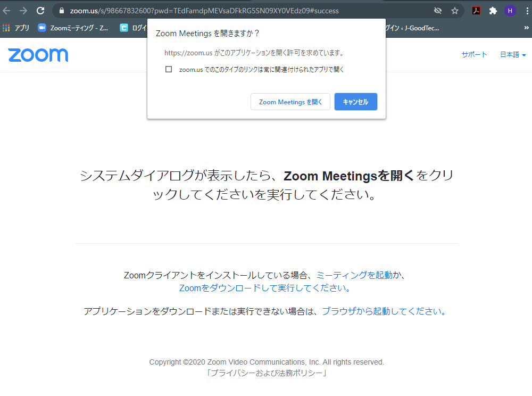532x396 pixels.
Task: Open the プライバシーおよび法務ポリシー link
Action: pyautogui.click(x=267, y=373)
